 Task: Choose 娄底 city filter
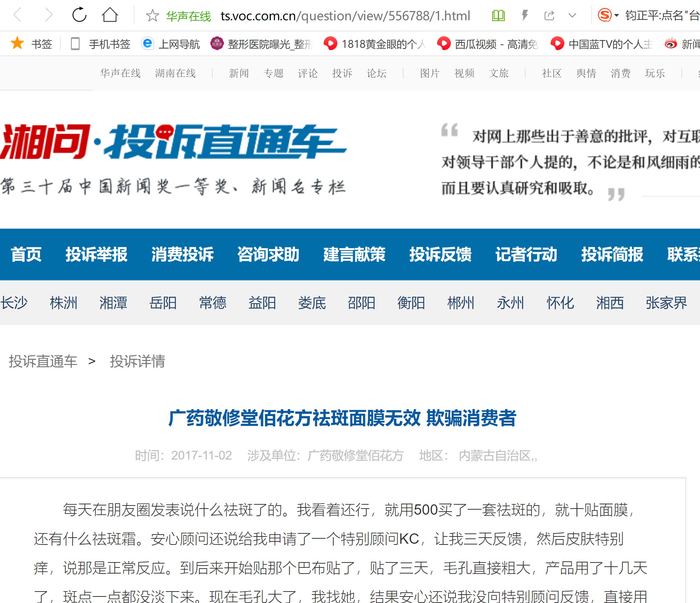pyautogui.click(x=312, y=303)
